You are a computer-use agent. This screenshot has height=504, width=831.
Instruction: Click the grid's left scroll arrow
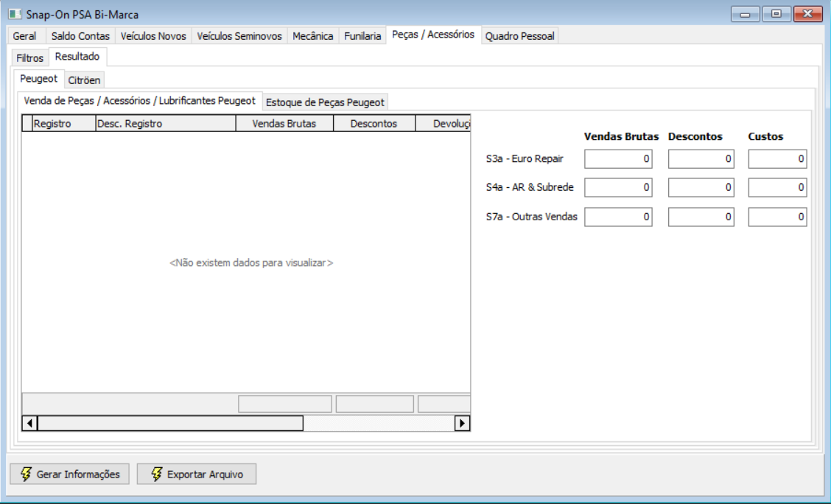(29, 423)
